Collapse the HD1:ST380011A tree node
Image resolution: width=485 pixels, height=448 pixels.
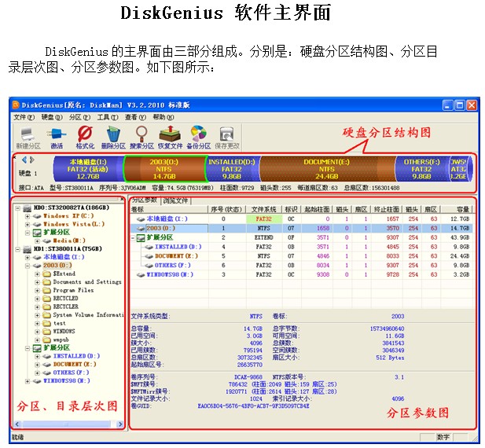18,249
